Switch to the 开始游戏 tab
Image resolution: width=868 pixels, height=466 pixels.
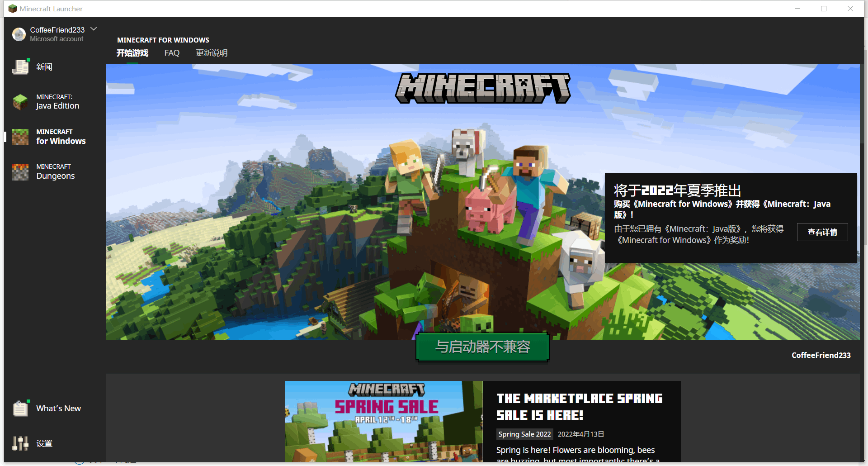(x=132, y=53)
